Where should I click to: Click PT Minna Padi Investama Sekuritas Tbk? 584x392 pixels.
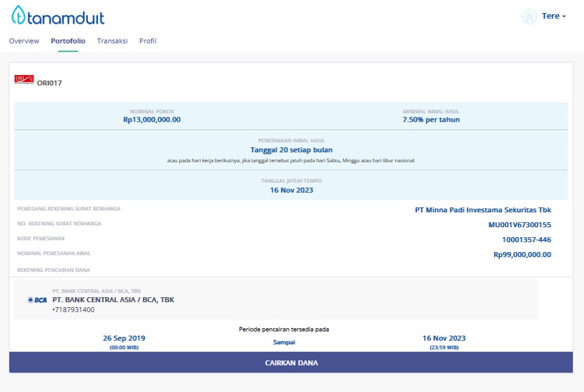[483, 210]
